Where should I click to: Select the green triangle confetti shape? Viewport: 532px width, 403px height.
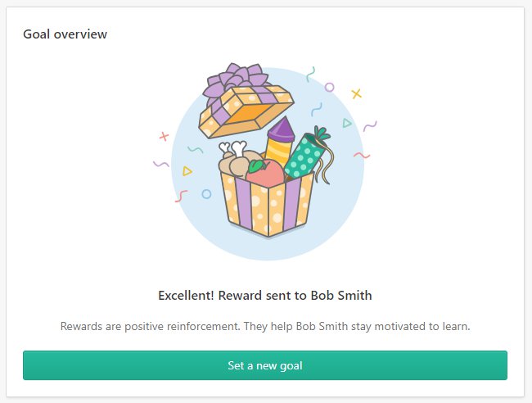346,123
